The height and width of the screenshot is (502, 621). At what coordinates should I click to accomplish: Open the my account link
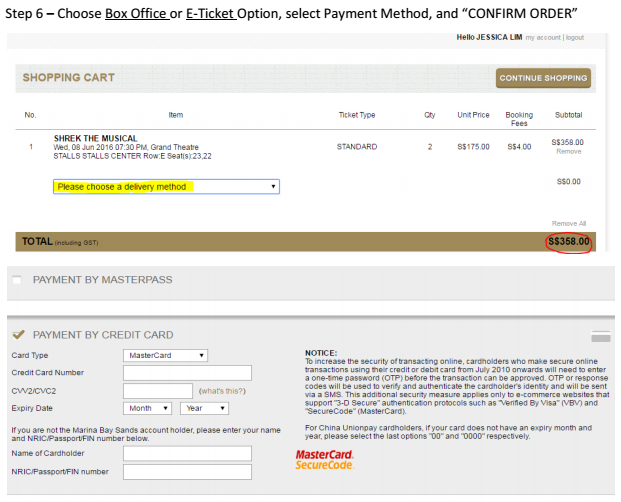[x=543, y=38]
